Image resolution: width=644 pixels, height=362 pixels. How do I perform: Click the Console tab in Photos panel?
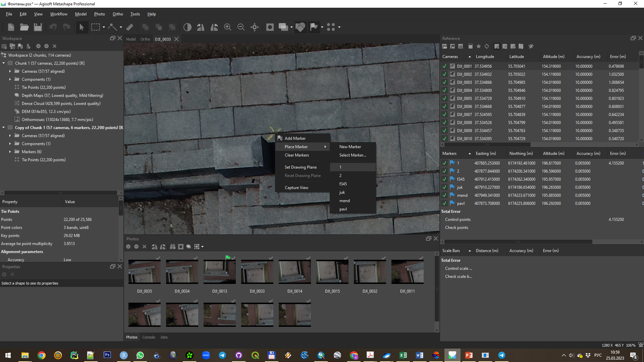148,338
